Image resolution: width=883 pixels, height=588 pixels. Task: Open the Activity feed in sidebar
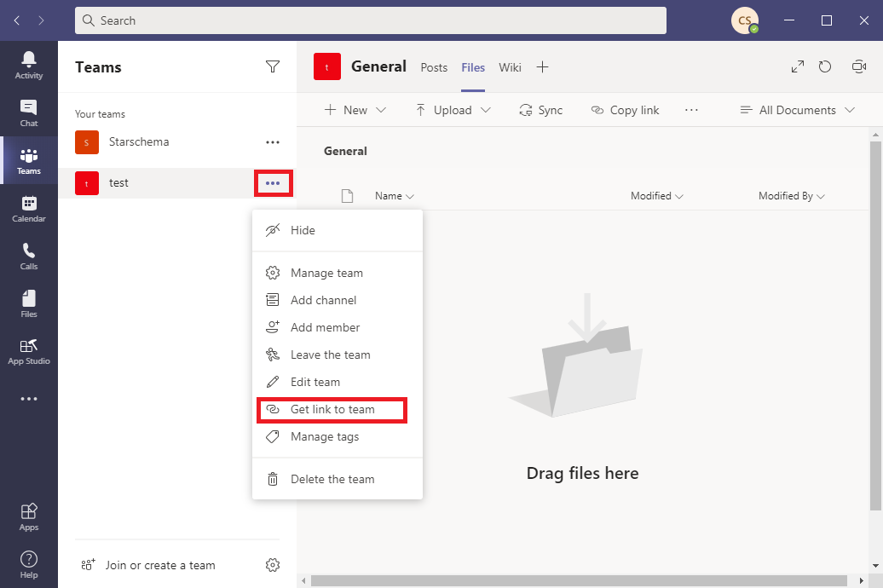coord(29,66)
